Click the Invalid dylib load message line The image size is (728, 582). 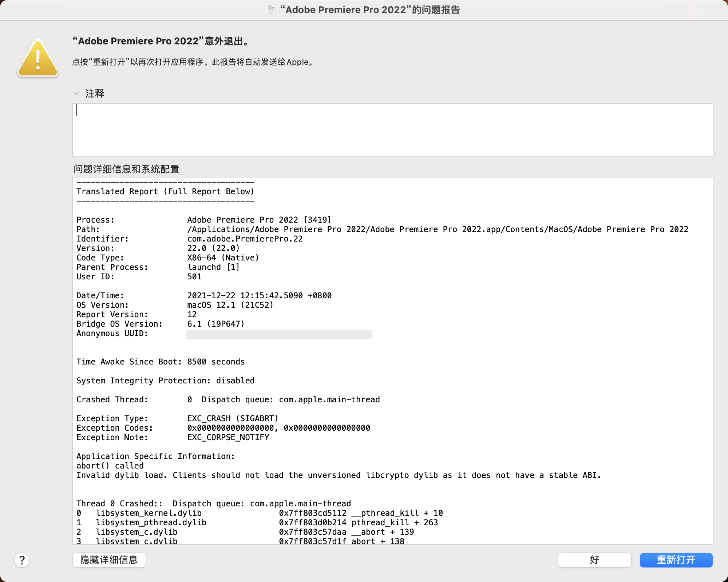[339, 475]
